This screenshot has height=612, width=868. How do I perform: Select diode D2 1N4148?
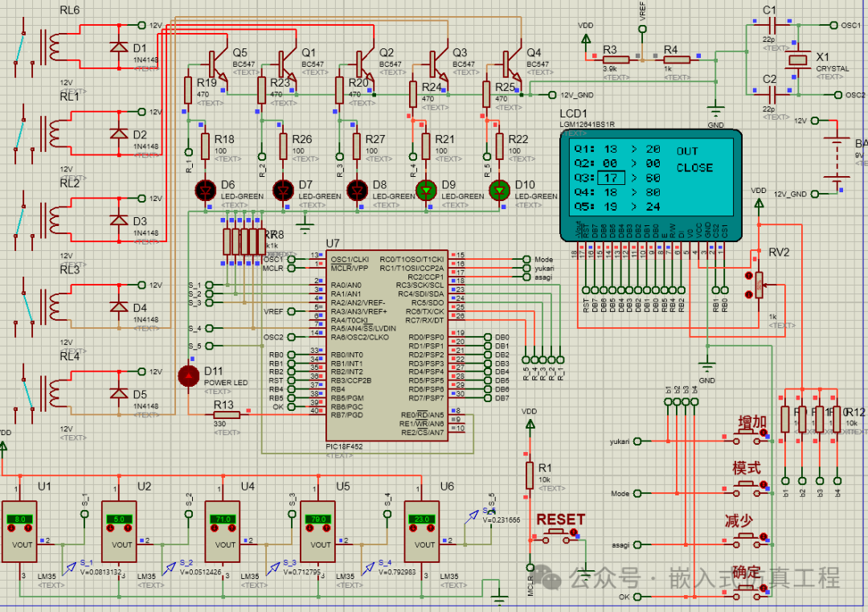tap(119, 133)
